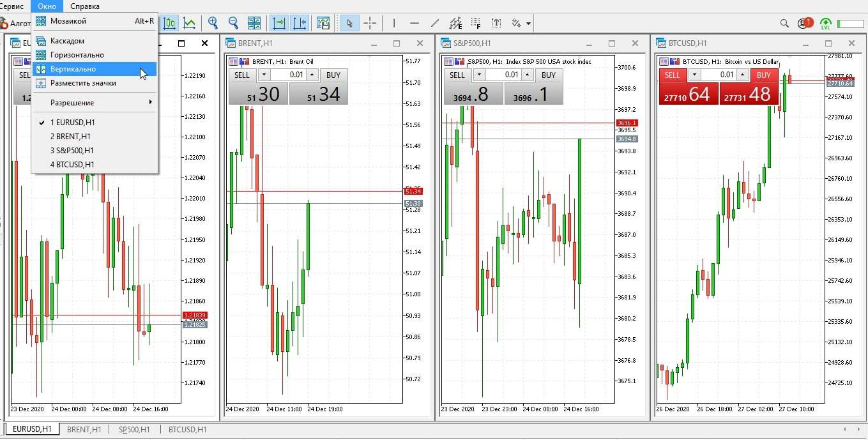Switch to the BRENT,H1 bottom tab
The width and height of the screenshot is (868, 440).
pos(84,430)
